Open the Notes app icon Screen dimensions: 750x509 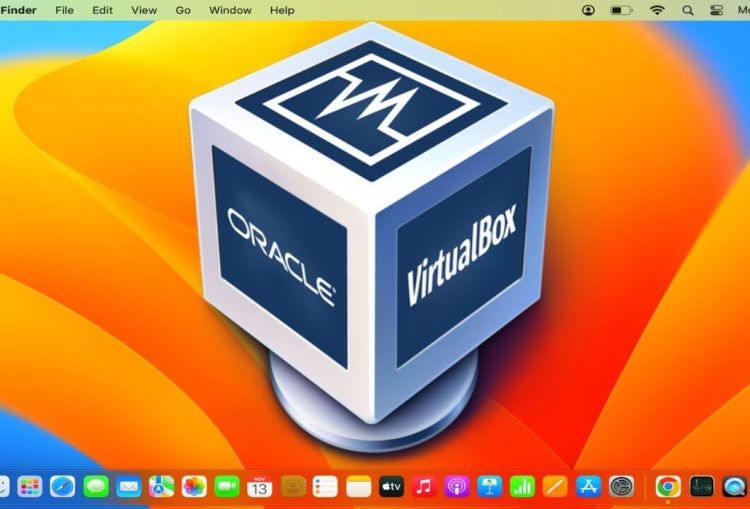358,487
